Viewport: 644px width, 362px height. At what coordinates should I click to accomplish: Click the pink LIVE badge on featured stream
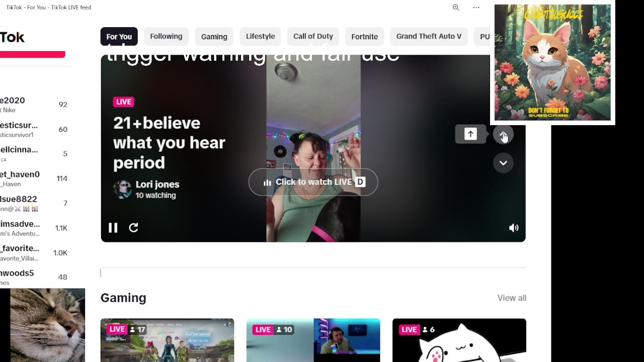point(123,102)
